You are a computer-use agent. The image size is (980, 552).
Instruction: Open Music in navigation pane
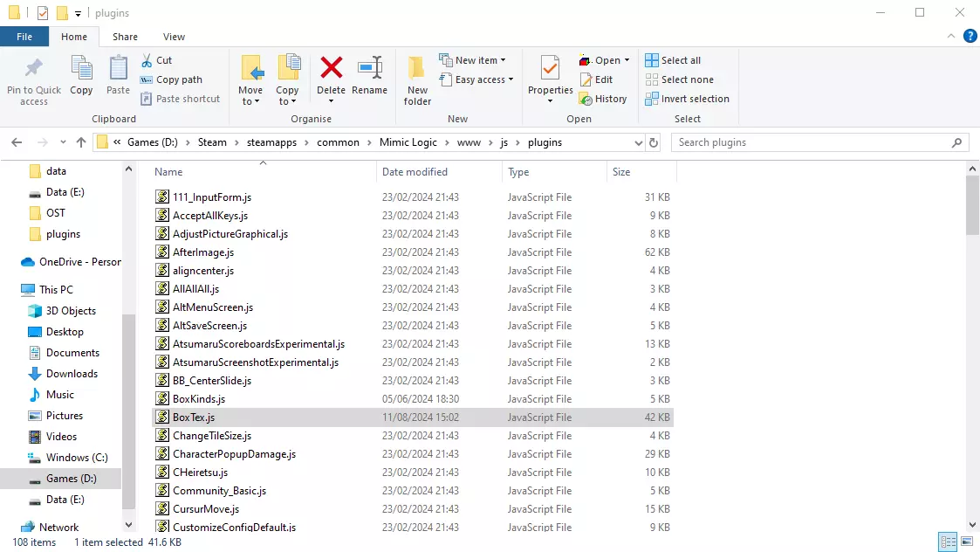[x=51, y=395]
